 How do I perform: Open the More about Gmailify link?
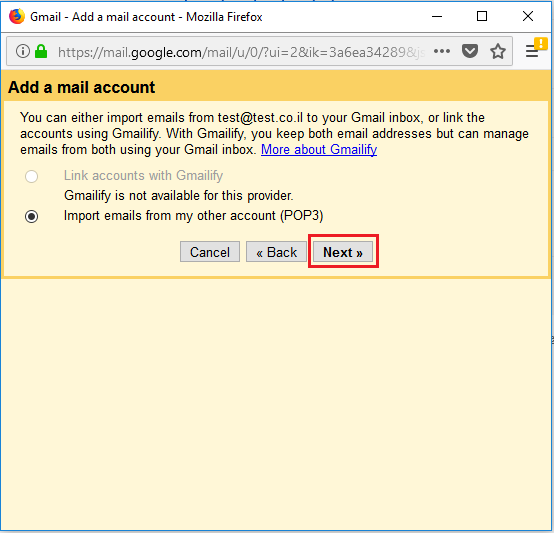[x=319, y=149]
